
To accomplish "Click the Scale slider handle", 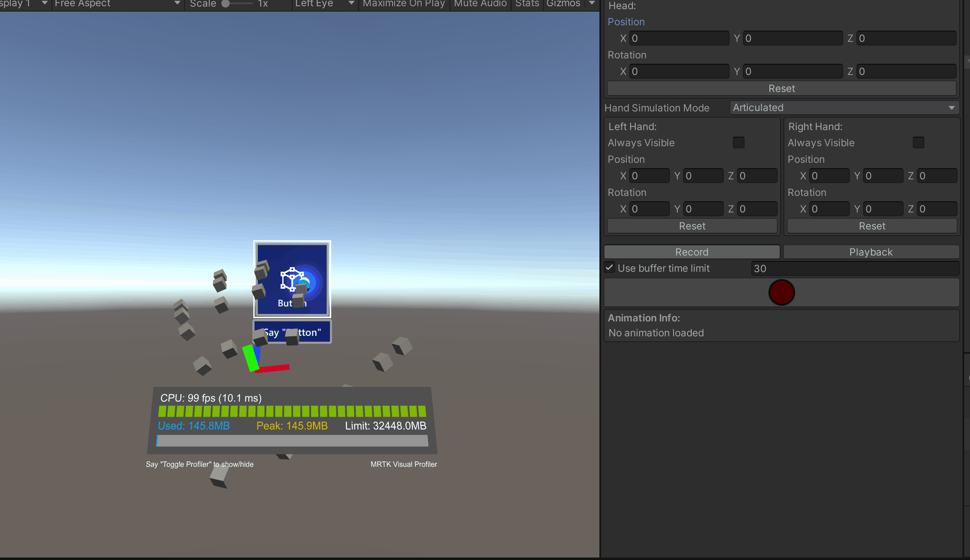I will click(x=226, y=4).
